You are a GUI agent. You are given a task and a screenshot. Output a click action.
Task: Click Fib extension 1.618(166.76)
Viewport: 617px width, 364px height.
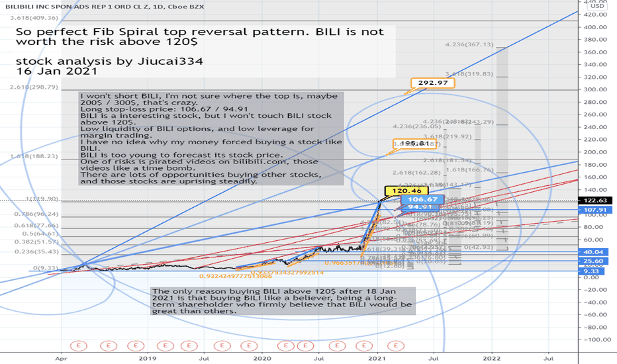tap(469, 170)
